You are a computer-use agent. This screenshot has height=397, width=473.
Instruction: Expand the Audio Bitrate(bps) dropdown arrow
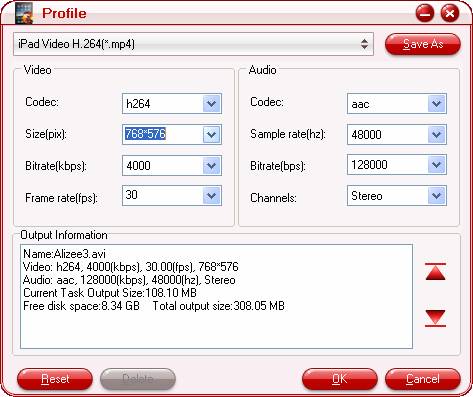click(x=437, y=165)
